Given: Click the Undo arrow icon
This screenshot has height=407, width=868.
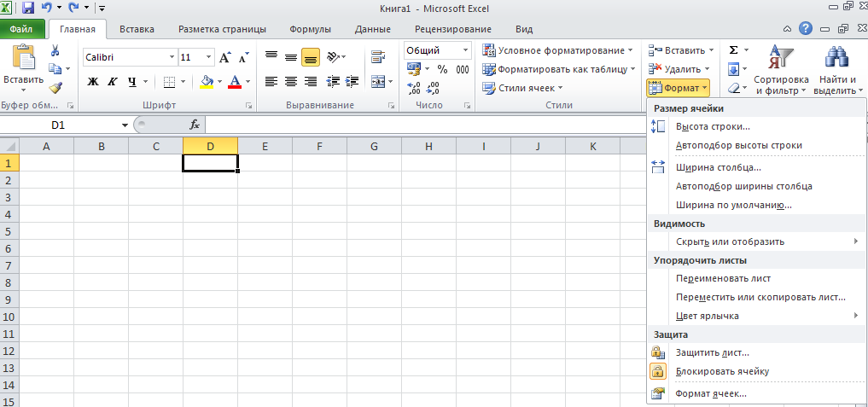Looking at the screenshot, I should 46,9.
